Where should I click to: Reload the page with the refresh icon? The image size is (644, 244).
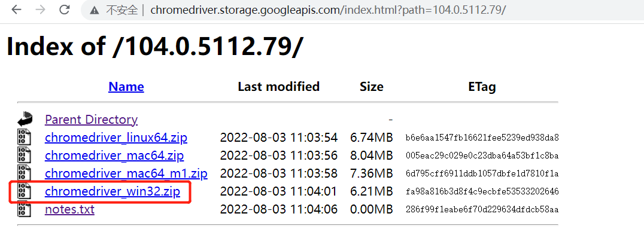pyautogui.click(x=64, y=10)
